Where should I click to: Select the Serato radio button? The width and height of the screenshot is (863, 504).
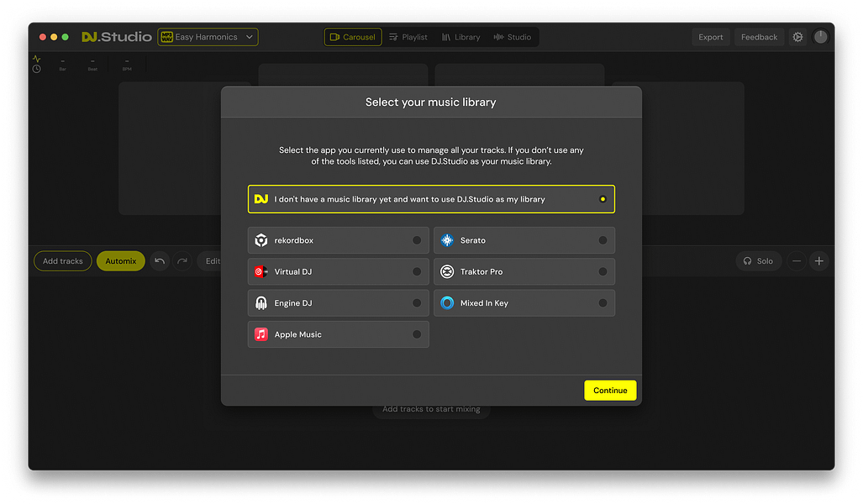point(603,240)
